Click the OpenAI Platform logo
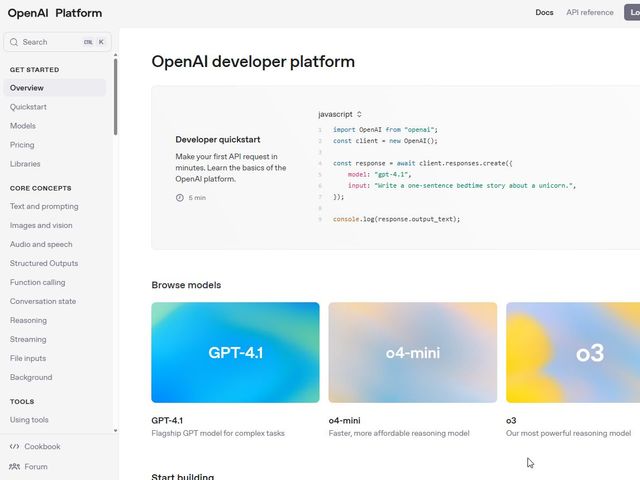The width and height of the screenshot is (640, 480). coord(55,13)
